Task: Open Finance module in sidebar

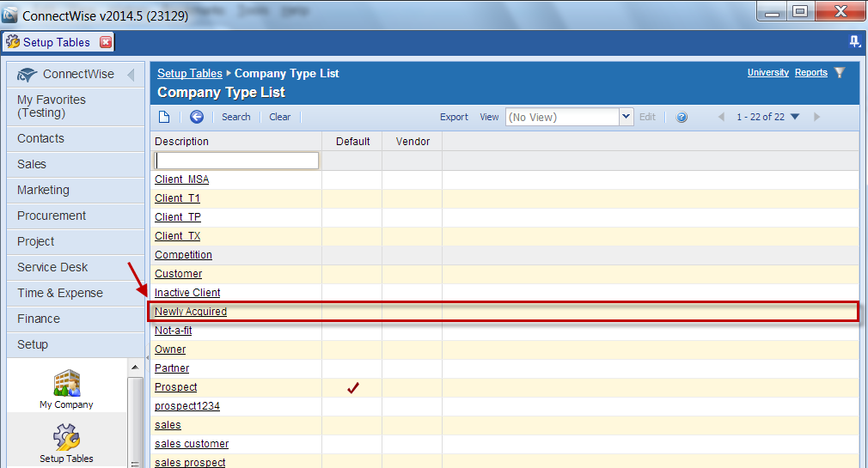Action: (x=76, y=319)
